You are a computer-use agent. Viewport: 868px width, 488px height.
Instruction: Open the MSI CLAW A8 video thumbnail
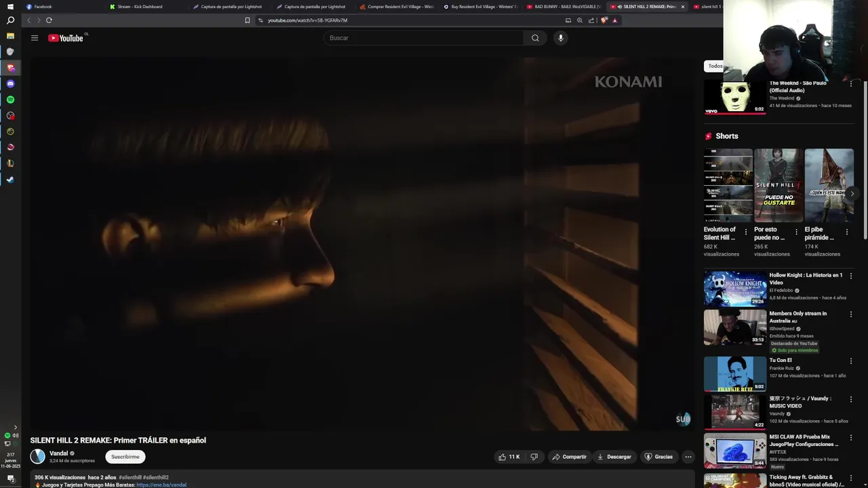point(735,451)
